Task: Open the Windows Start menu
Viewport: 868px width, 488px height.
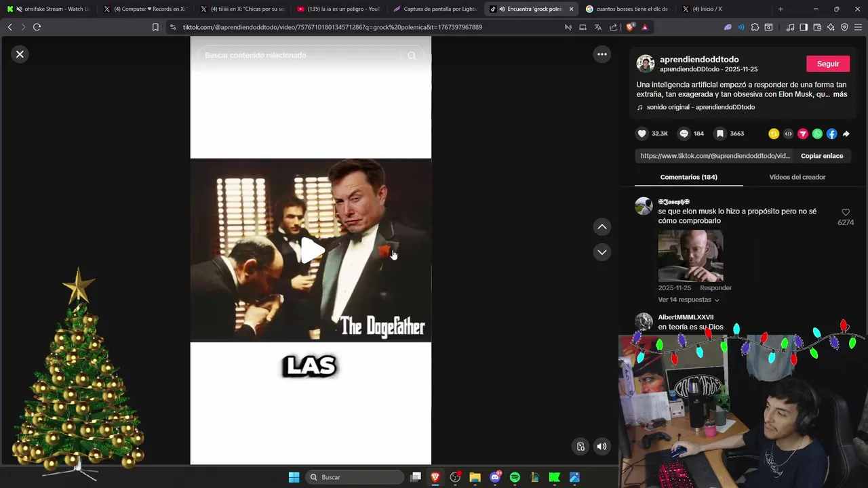Action: 294,477
